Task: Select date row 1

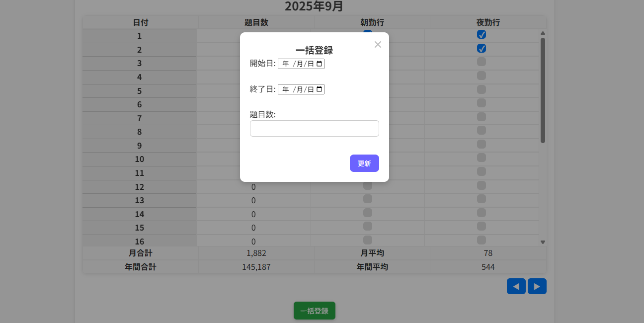Action: tap(140, 36)
